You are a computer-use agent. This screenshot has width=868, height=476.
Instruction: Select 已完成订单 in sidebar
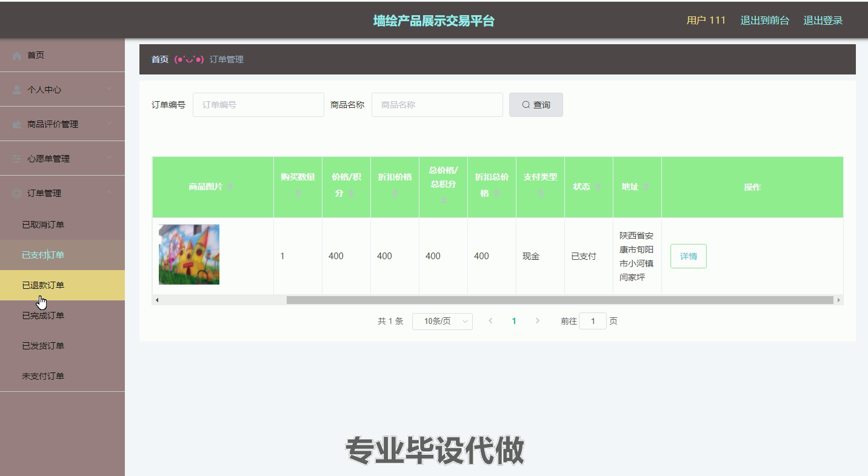pos(62,316)
